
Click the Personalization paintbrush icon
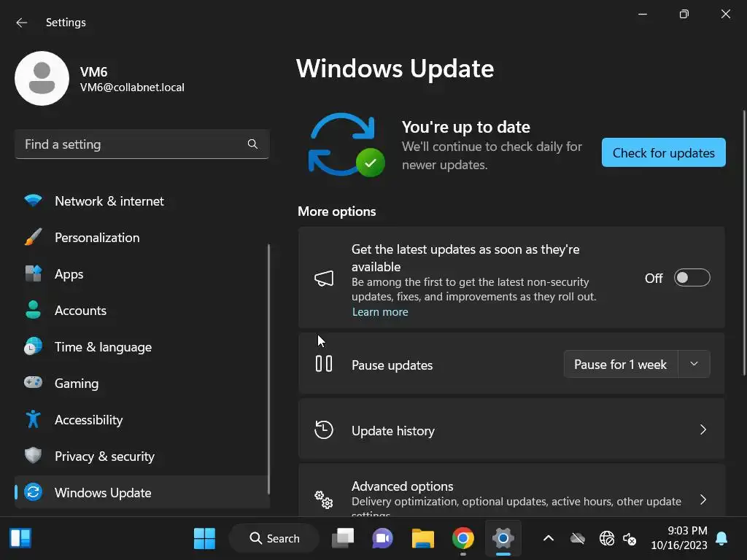[x=33, y=237]
